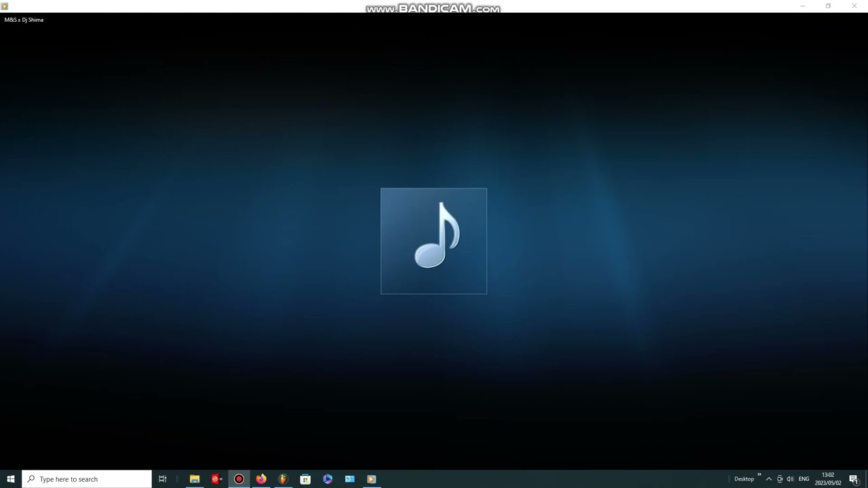Image resolution: width=868 pixels, height=488 pixels.
Task: Click the ENG language indicator
Action: click(x=804, y=479)
